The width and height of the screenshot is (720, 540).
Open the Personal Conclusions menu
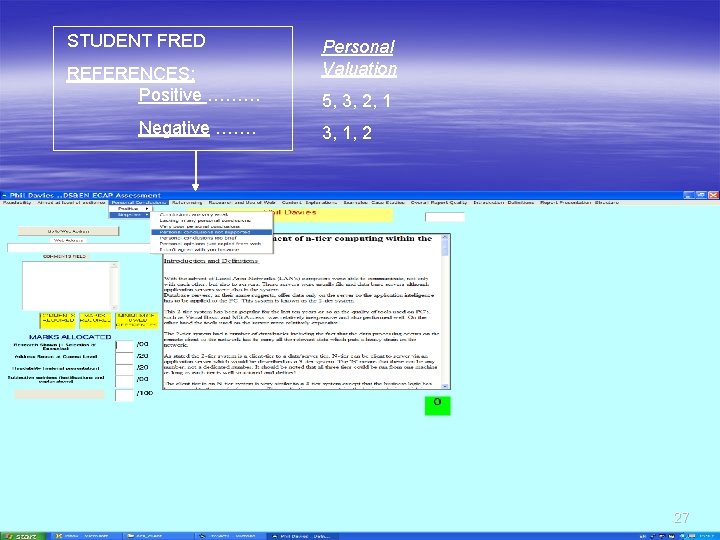point(139,202)
